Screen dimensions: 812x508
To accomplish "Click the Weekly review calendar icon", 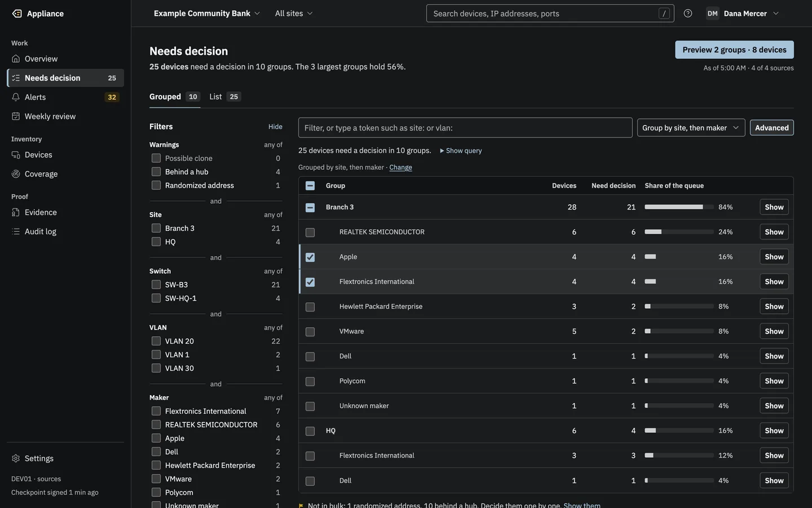I will coord(16,116).
